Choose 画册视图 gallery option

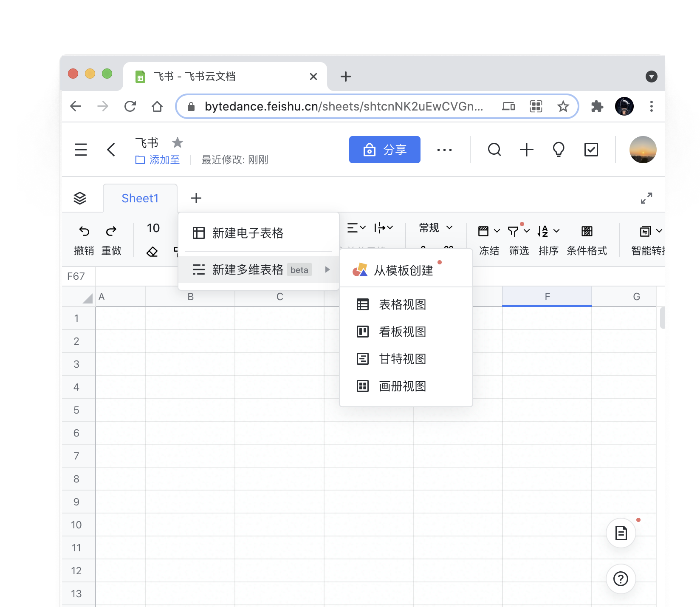point(406,386)
